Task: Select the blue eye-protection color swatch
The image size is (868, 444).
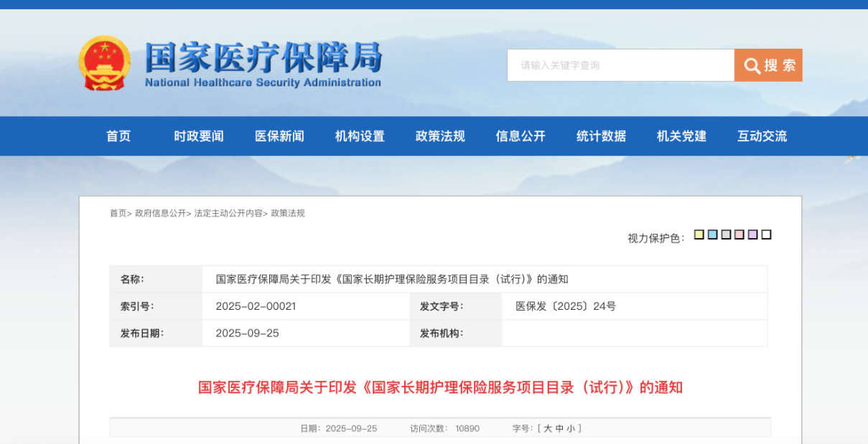Action: pos(713,235)
